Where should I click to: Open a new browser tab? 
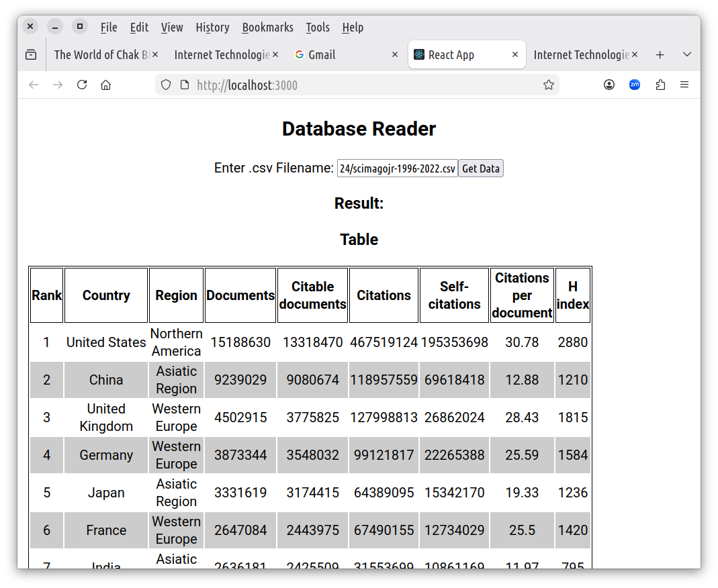pyautogui.click(x=660, y=55)
